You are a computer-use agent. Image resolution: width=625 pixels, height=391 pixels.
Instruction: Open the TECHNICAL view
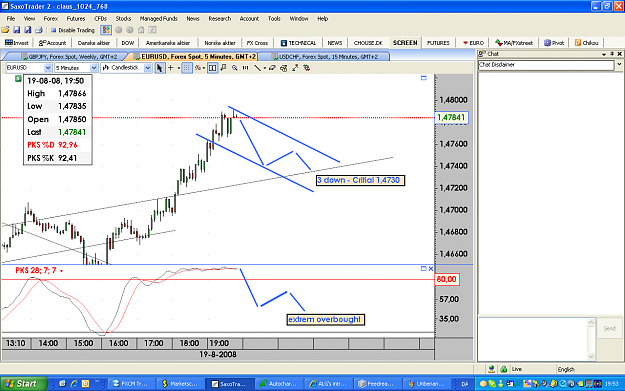[x=298, y=43]
